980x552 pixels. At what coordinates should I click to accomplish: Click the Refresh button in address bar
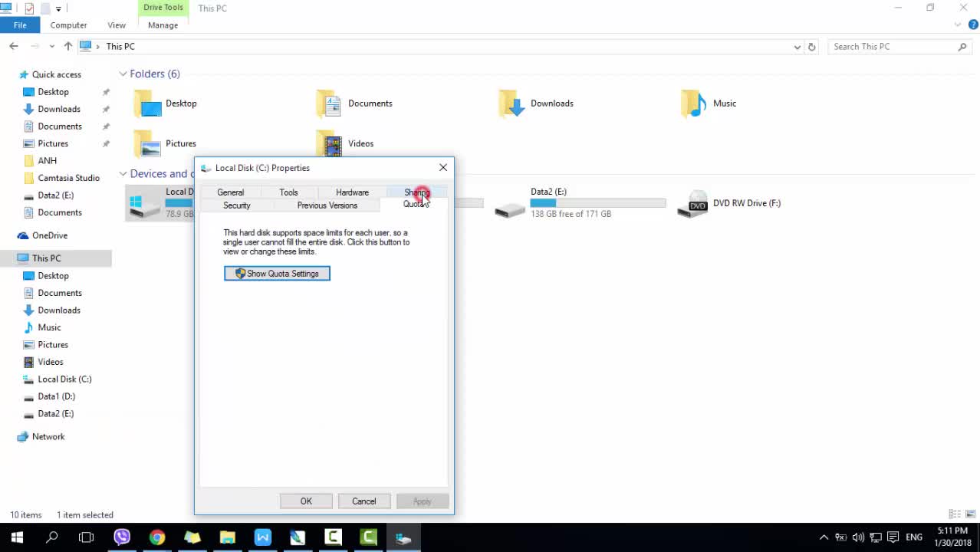click(x=812, y=47)
